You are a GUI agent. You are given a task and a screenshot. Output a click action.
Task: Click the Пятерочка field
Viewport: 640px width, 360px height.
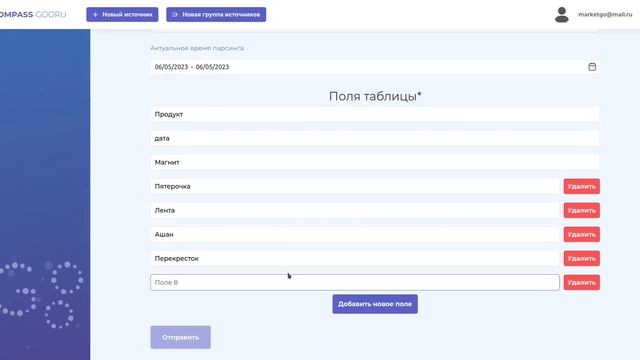(x=355, y=187)
